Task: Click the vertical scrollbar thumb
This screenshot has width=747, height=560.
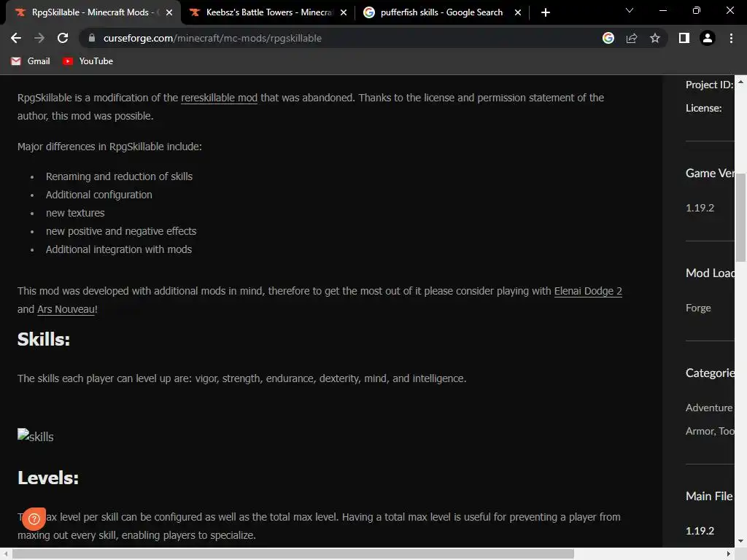Action: coord(740,217)
